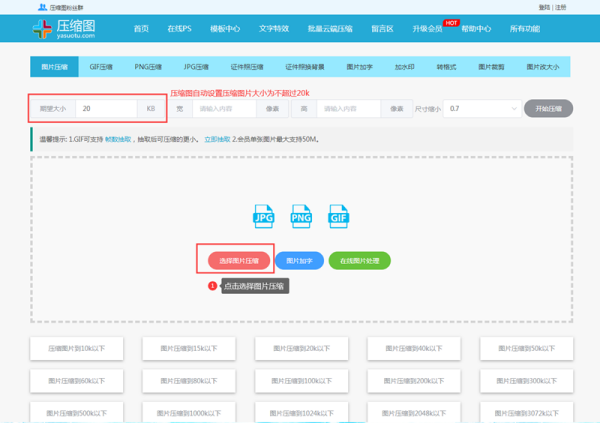600x423 pixels.
Task: Click the gray 开始压缩 button
Action: [548, 109]
